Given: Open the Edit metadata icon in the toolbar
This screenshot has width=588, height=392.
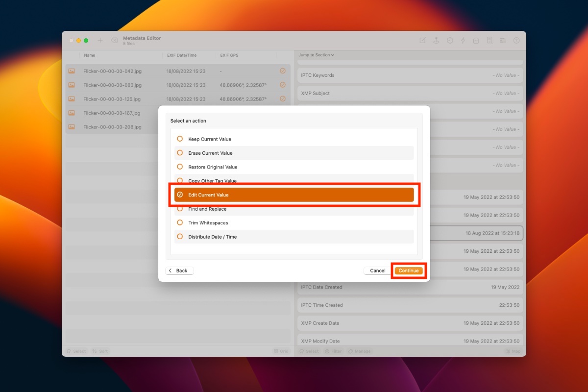Looking at the screenshot, I should click(x=423, y=41).
